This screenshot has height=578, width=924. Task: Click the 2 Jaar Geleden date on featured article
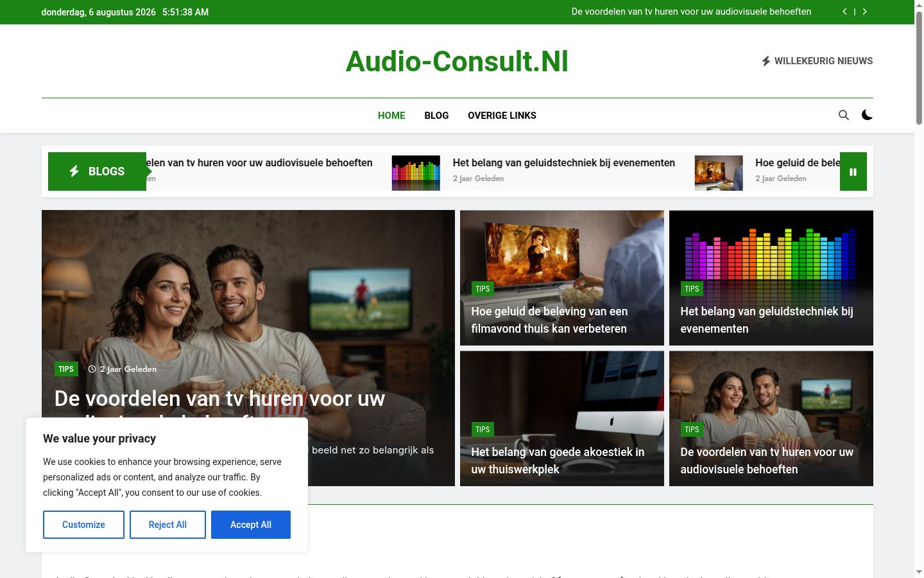[123, 369]
